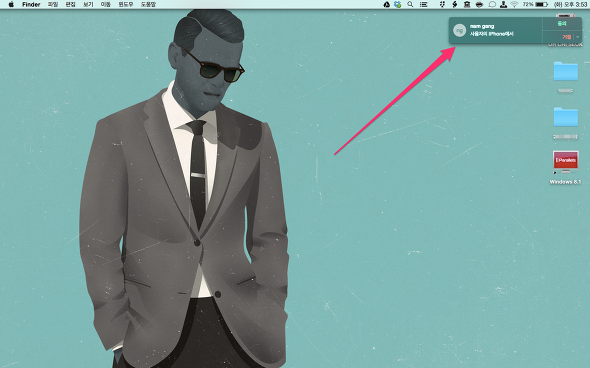Viewport: 590px width, 368px height.
Task: Expand the decline options chevron in notification
Action: coord(578,37)
